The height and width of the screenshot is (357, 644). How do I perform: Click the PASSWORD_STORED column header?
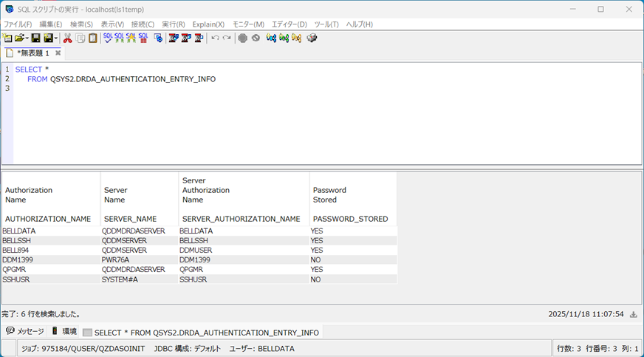click(x=350, y=219)
